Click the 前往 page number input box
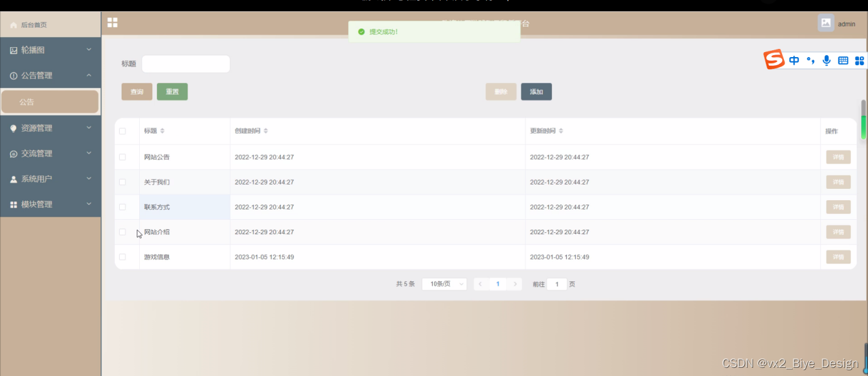This screenshot has width=868, height=376. (x=557, y=284)
